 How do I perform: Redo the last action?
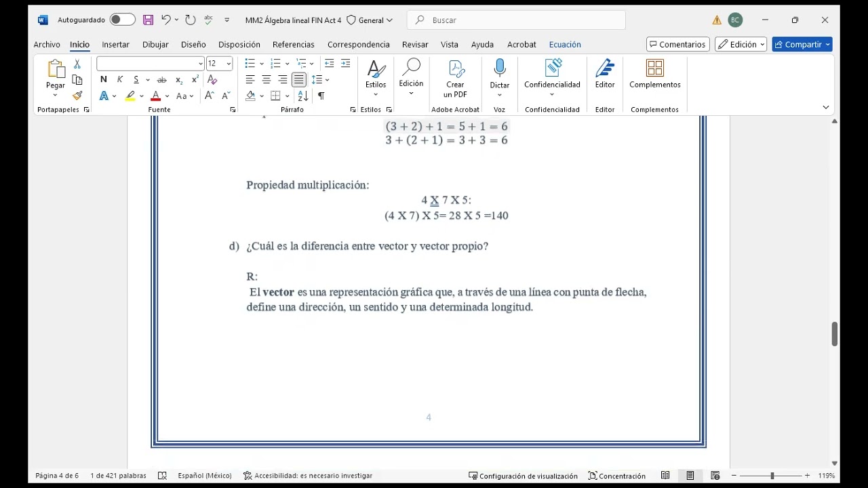191,20
